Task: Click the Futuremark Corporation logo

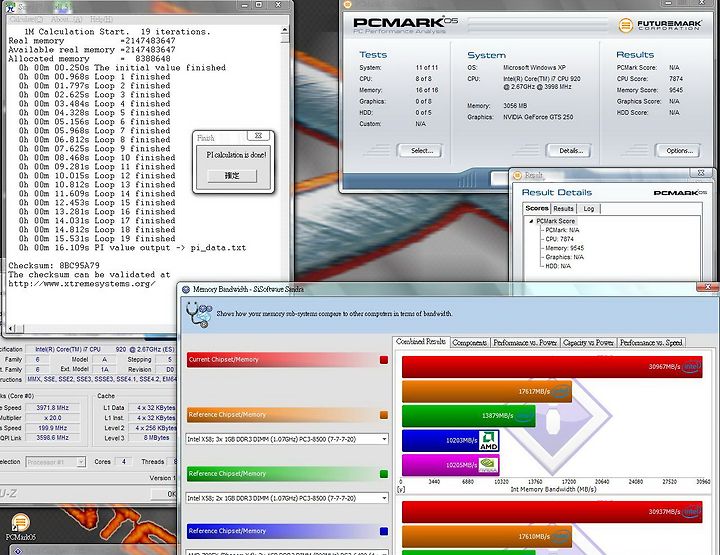Action: coord(660,25)
